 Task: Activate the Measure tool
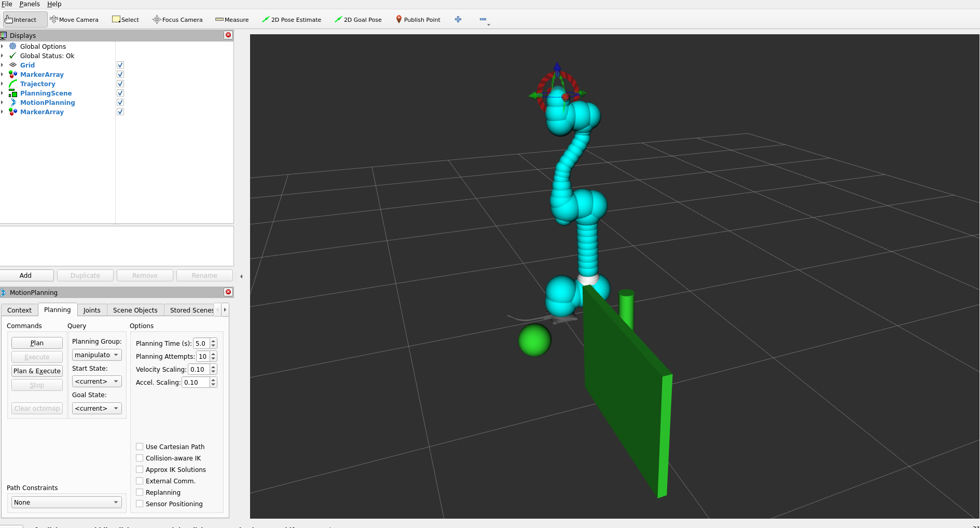tap(232, 20)
